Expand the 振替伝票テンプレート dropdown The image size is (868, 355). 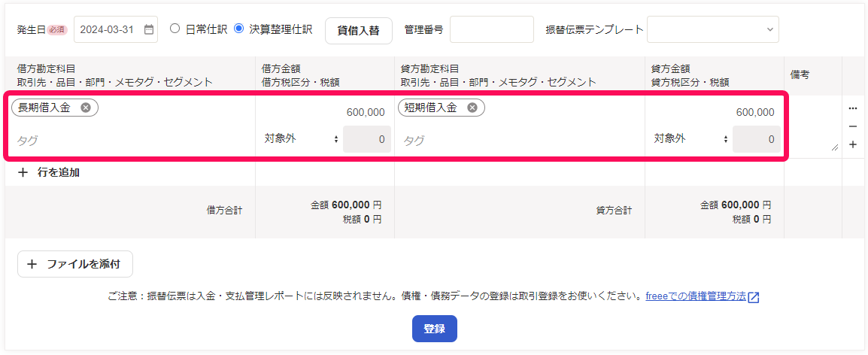tap(712, 29)
